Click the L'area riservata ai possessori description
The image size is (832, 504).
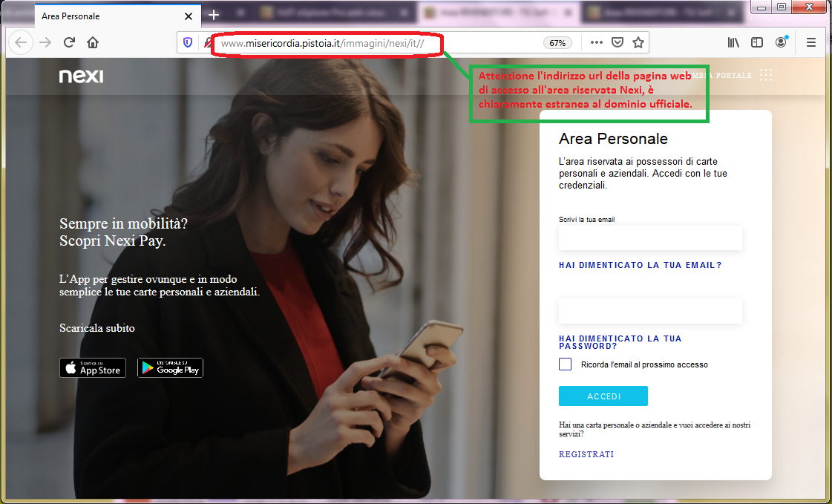643,173
